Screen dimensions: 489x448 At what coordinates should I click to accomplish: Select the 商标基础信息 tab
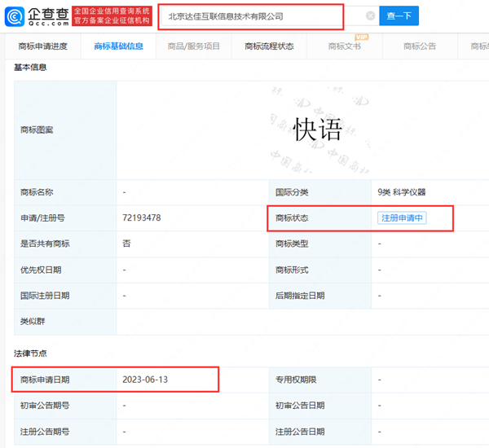[x=118, y=46]
